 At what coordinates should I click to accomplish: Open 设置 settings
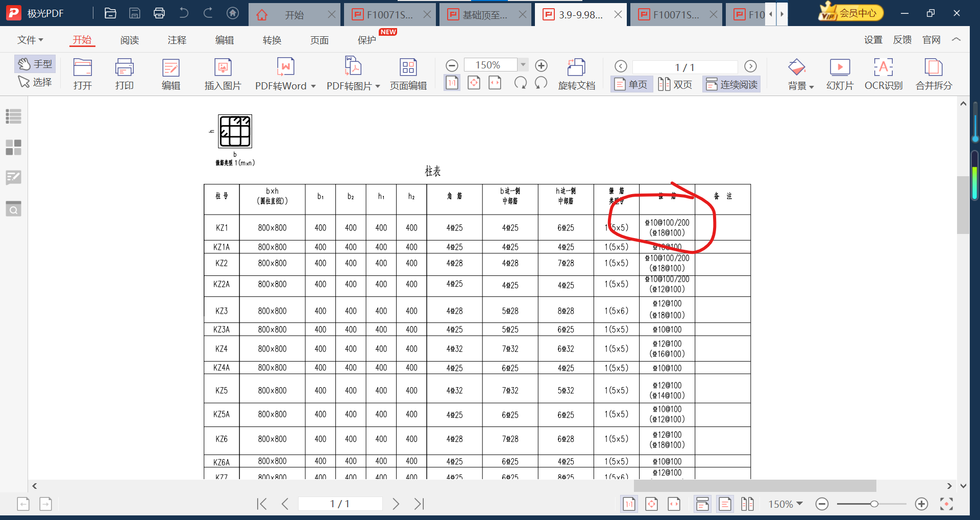(873, 40)
